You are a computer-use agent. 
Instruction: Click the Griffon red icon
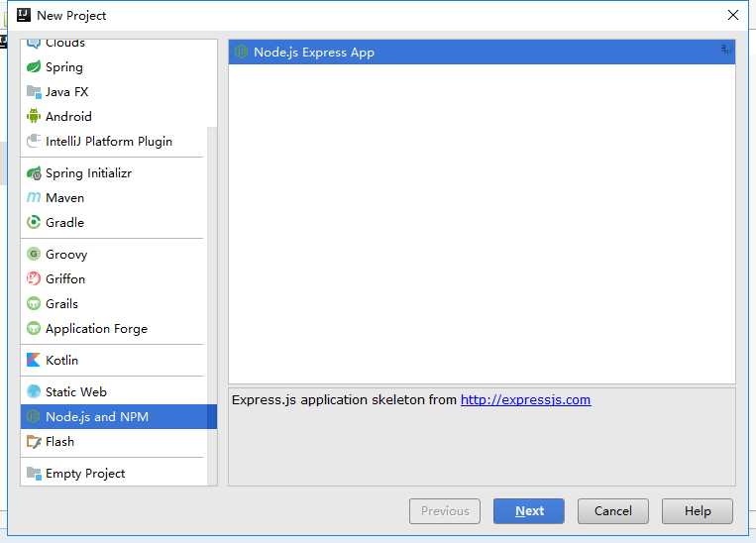[x=34, y=278]
